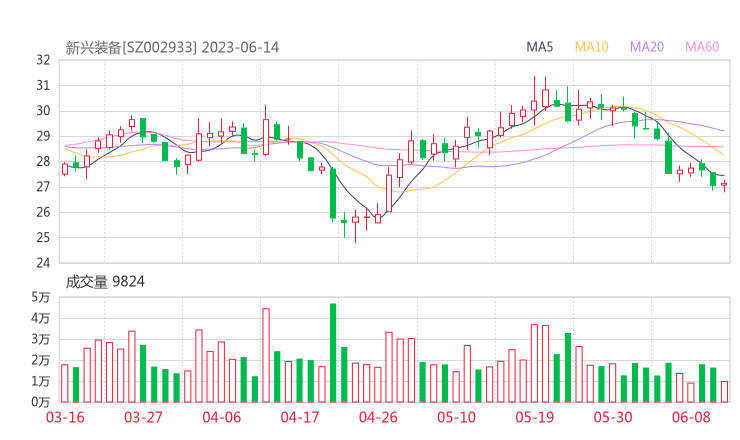
Task: Click the price axis value 30
Action: coord(43,111)
